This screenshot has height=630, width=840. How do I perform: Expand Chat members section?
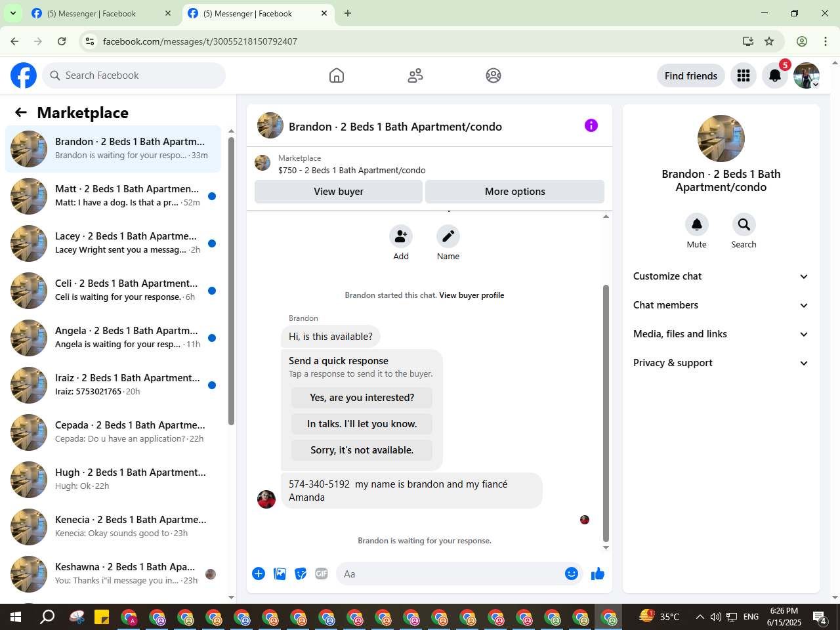click(x=721, y=305)
